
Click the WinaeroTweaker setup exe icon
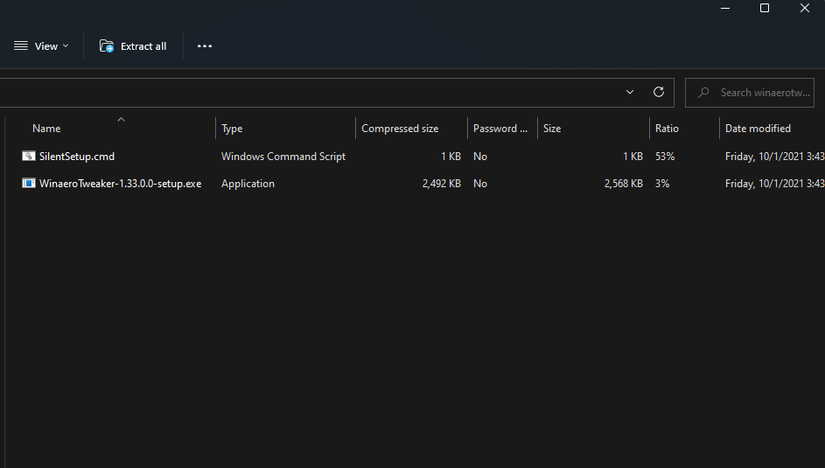click(28, 183)
